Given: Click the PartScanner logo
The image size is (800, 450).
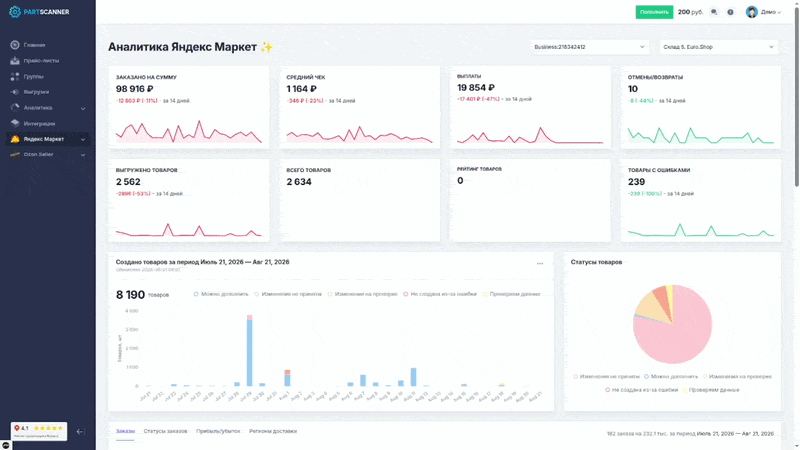Looking at the screenshot, I should coord(39,12).
